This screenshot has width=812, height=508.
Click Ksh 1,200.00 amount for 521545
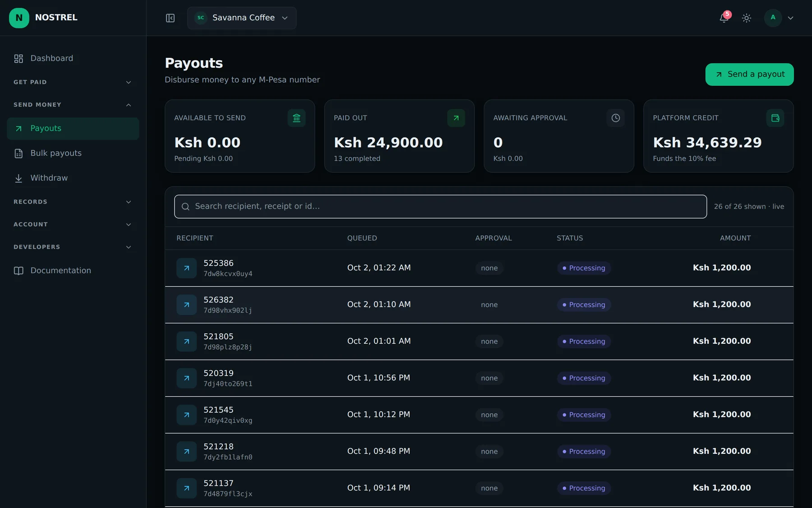(x=722, y=415)
